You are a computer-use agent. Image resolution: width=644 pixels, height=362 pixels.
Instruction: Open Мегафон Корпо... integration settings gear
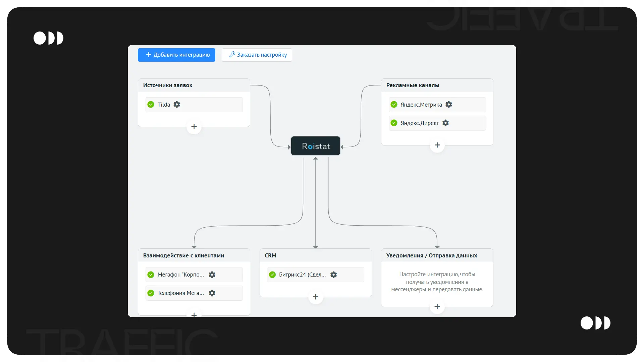(212, 275)
